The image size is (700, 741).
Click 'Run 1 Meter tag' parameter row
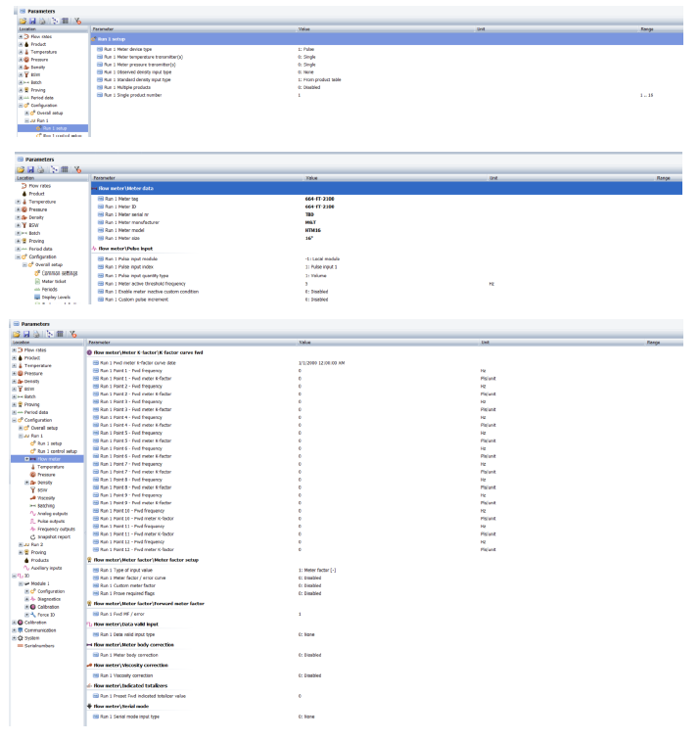[387, 199]
